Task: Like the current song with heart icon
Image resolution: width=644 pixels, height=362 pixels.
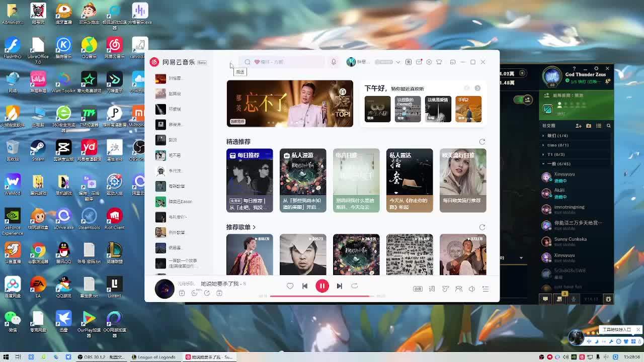Action: (x=290, y=286)
